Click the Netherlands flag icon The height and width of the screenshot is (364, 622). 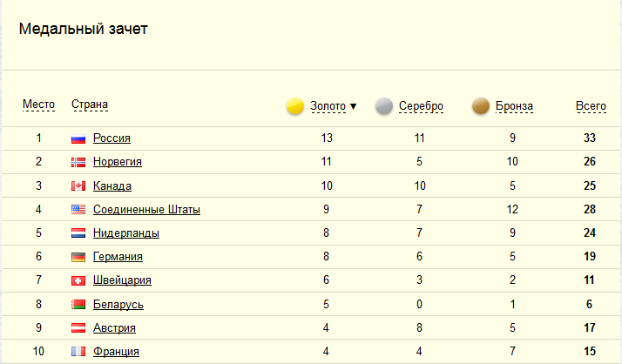click(x=78, y=233)
